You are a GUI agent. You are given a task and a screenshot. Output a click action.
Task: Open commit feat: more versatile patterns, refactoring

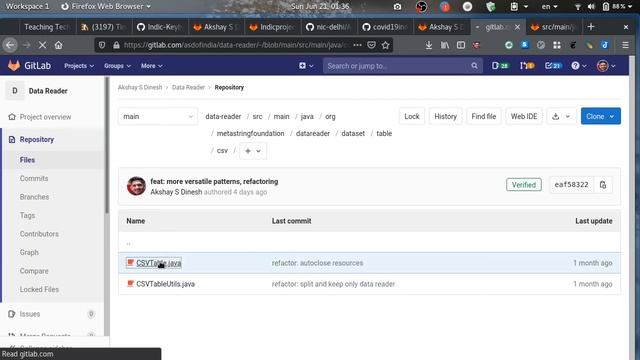(214, 181)
